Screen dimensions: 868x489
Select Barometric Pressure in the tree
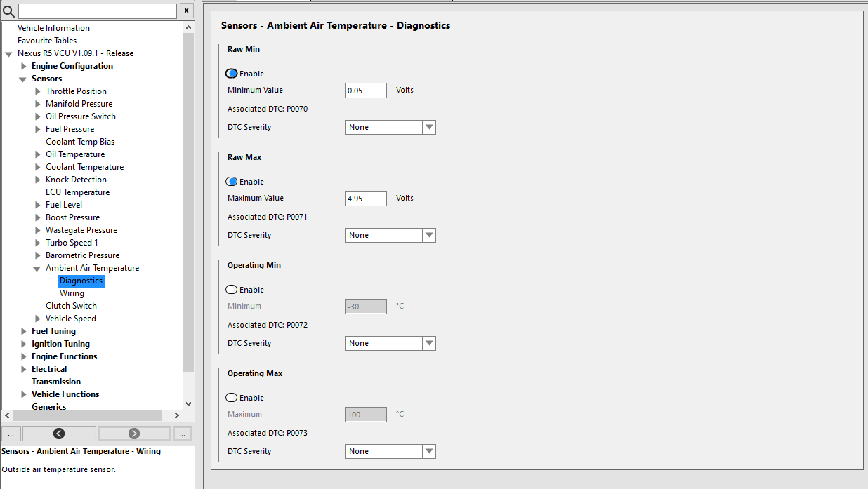(82, 255)
